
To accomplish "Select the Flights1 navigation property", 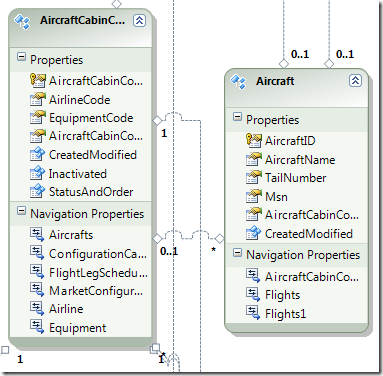I will coord(286,314).
